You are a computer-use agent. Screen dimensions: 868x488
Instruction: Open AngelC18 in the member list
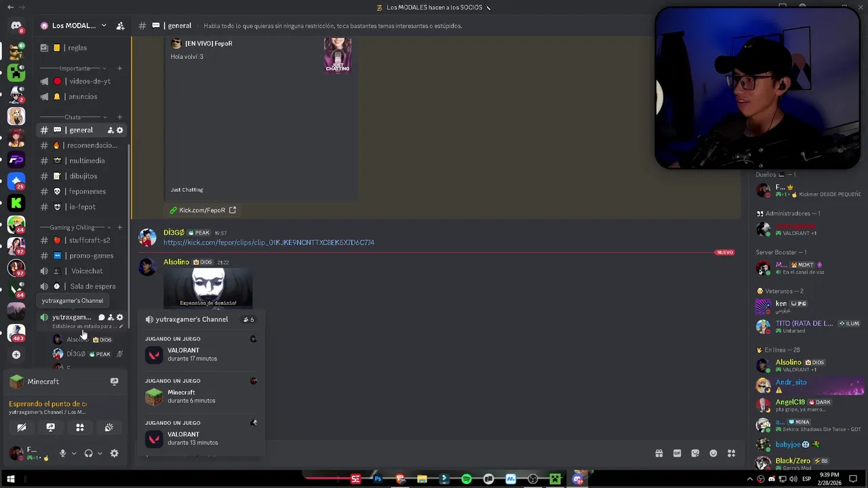(790, 402)
